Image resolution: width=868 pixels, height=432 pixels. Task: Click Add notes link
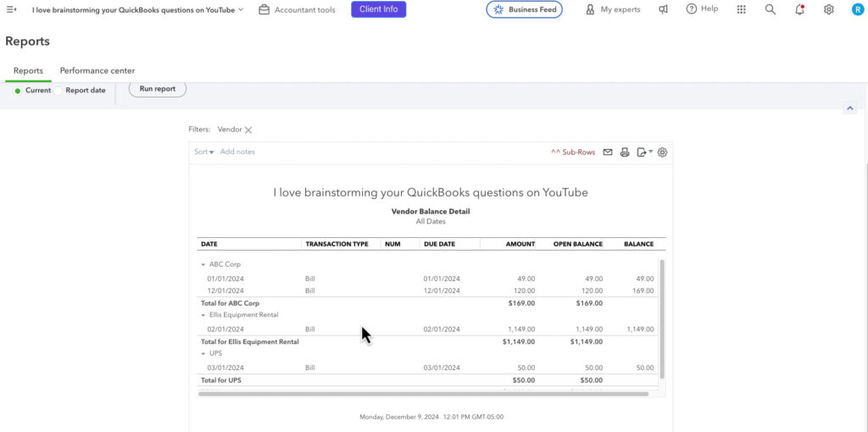[x=237, y=152]
